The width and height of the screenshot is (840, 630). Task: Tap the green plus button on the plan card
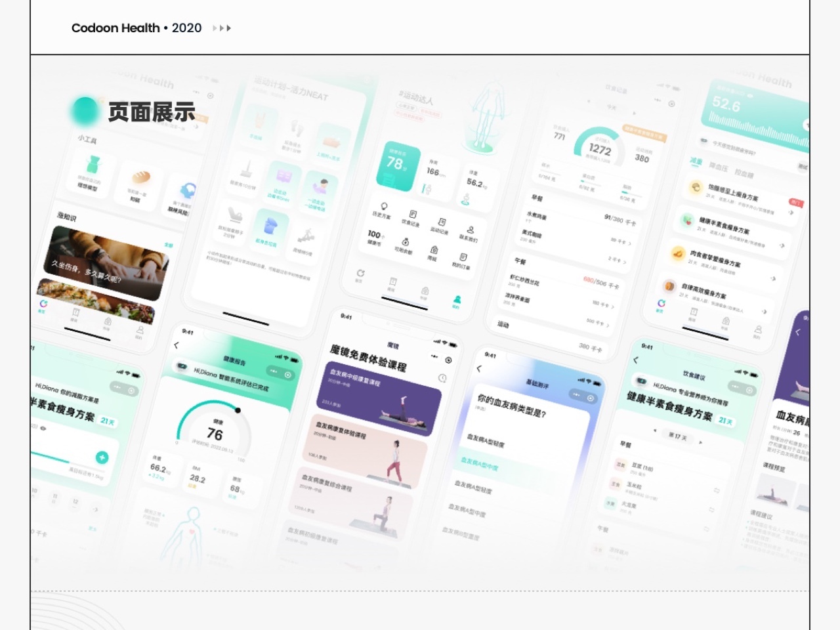(102, 457)
